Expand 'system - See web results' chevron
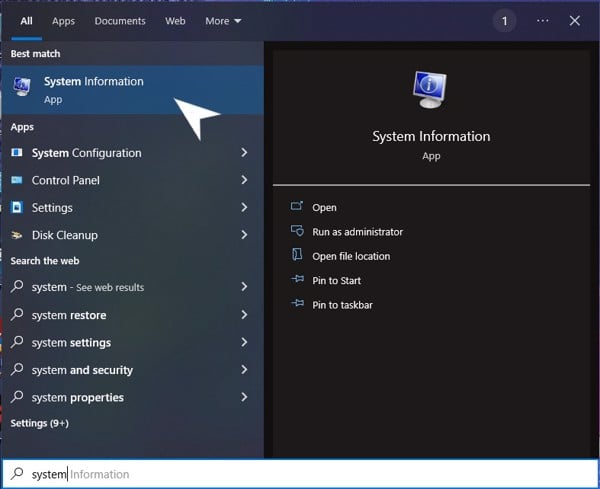 click(x=244, y=287)
